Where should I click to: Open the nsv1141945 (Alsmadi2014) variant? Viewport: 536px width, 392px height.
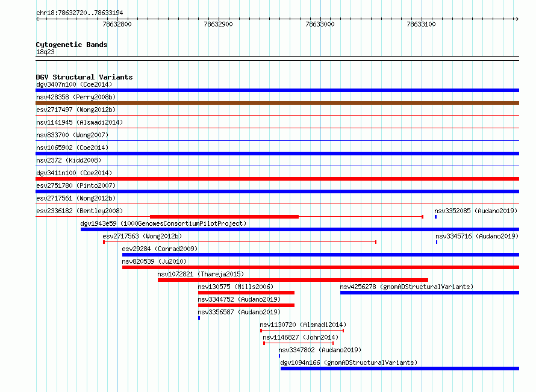coord(79,122)
